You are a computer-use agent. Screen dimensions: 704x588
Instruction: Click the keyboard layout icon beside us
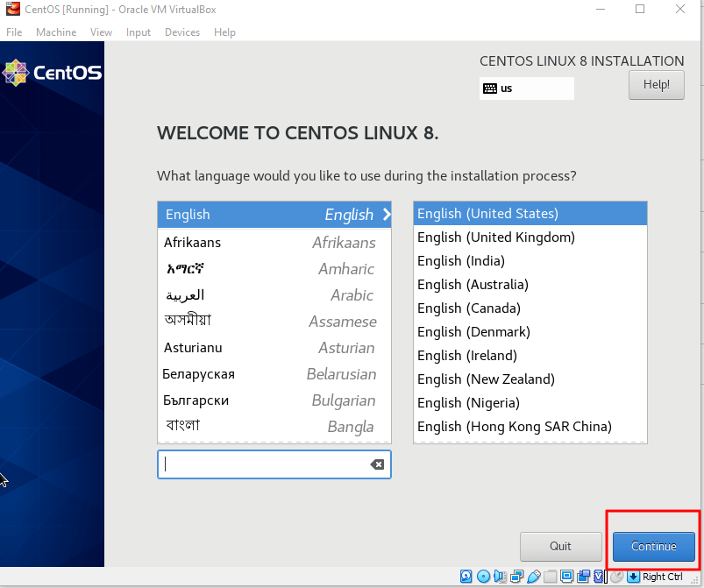490,89
